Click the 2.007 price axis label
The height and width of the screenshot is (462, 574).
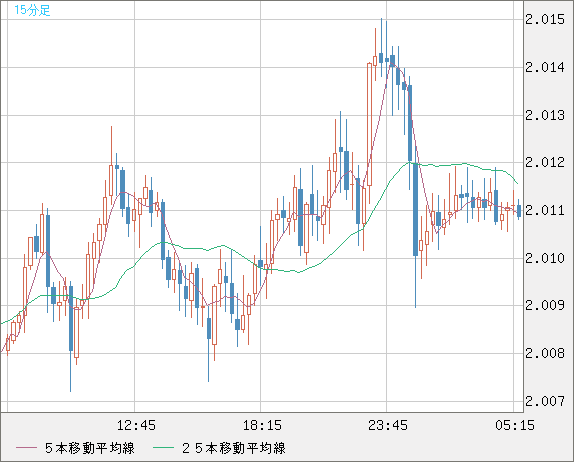pyautogui.click(x=545, y=401)
